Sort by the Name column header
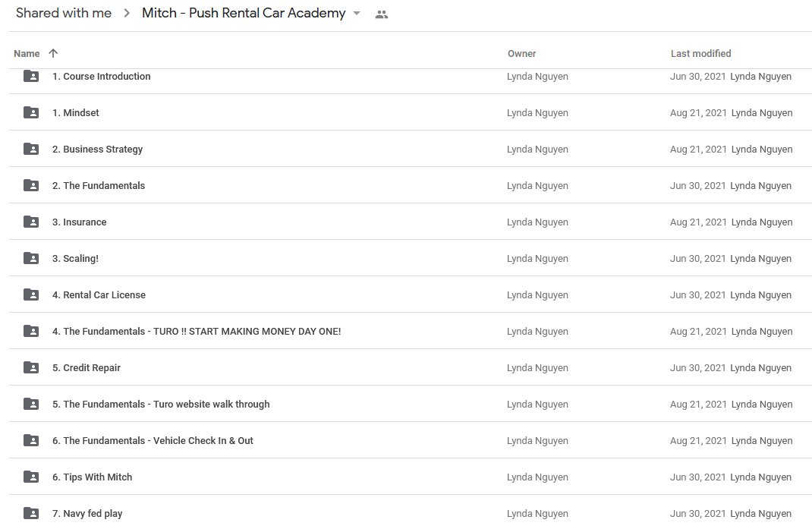The width and height of the screenshot is (812, 529). (x=27, y=53)
